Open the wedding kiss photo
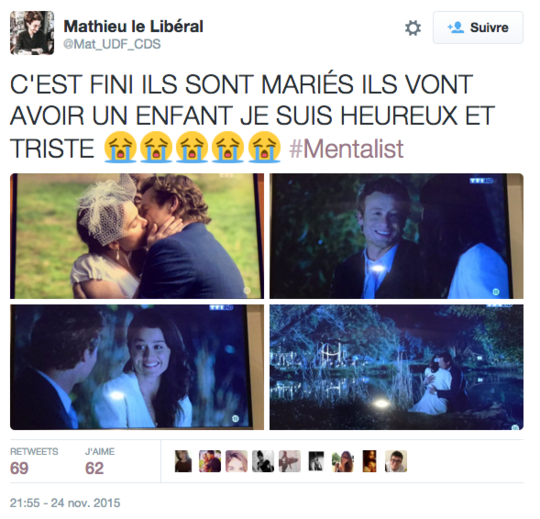 pyautogui.click(x=137, y=236)
